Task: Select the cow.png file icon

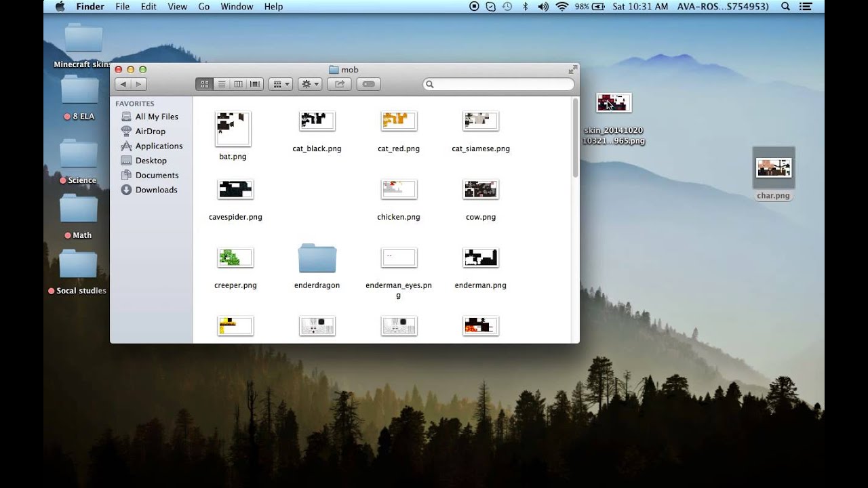Action: pyautogui.click(x=481, y=190)
